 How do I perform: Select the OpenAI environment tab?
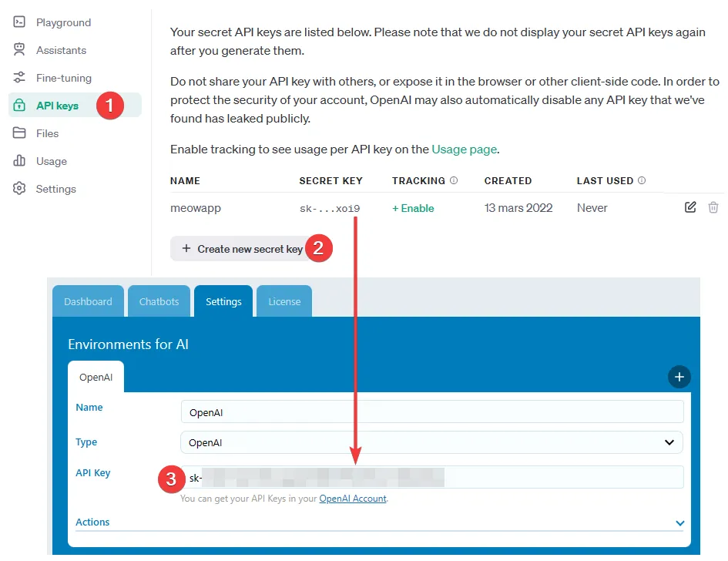point(96,377)
